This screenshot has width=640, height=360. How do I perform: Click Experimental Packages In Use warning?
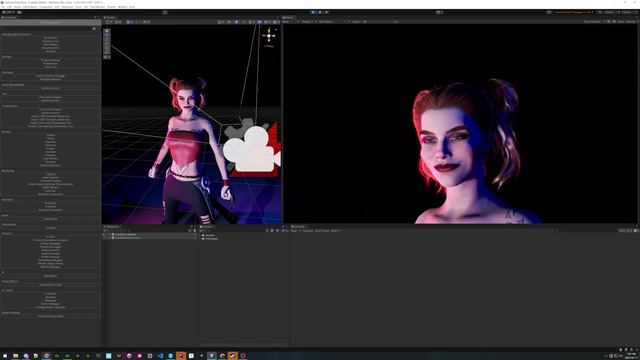(x=573, y=12)
